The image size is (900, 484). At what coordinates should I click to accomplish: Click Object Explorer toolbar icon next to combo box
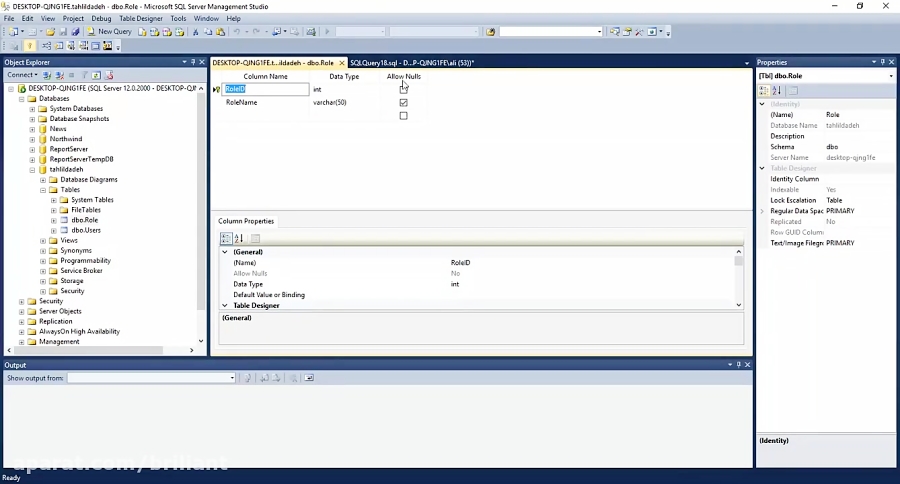coord(614,32)
